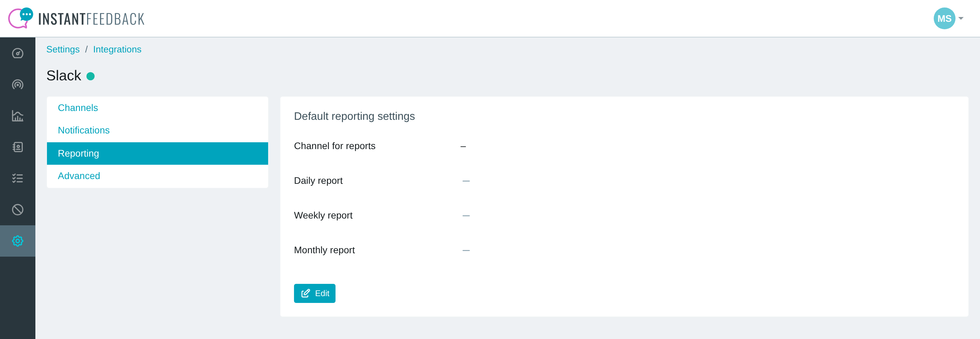Click the Channel for reports label
980x339 pixels.
coord(334,146)
